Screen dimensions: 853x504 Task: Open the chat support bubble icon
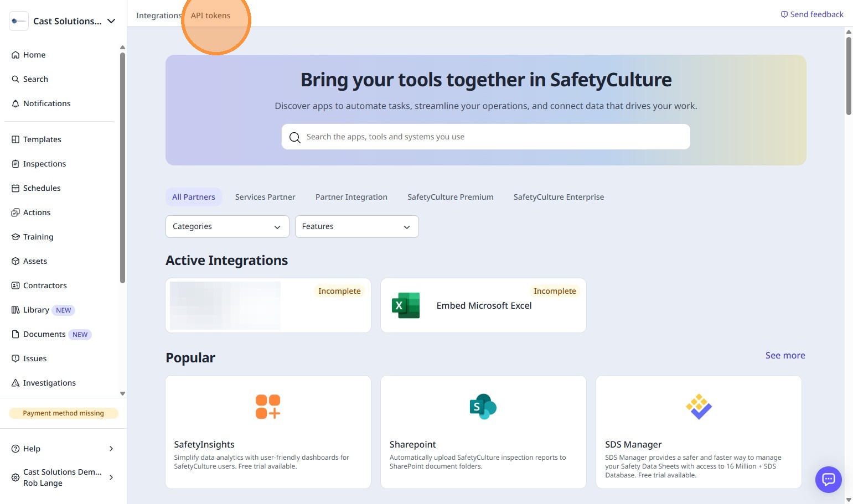coord(829,479)
